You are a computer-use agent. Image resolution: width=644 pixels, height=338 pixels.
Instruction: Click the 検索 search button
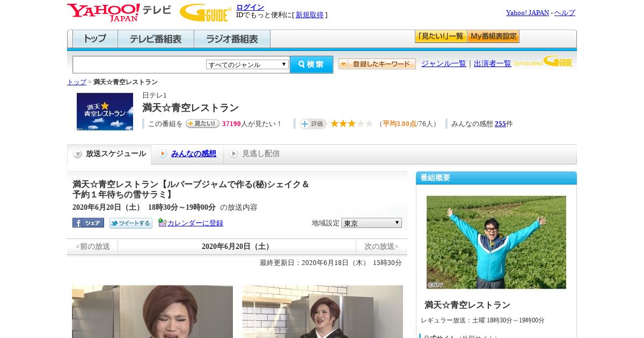click(x=311, y=64)
